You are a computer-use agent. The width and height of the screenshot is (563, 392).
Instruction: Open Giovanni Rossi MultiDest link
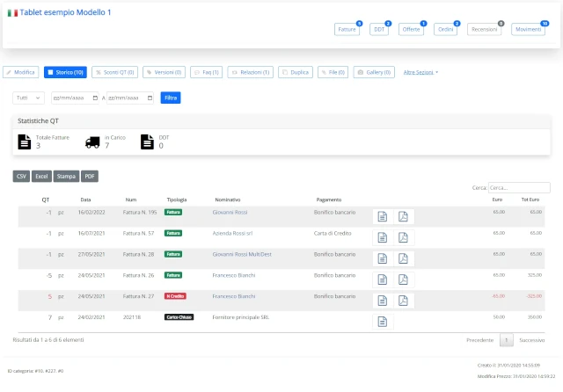[242, 254]
